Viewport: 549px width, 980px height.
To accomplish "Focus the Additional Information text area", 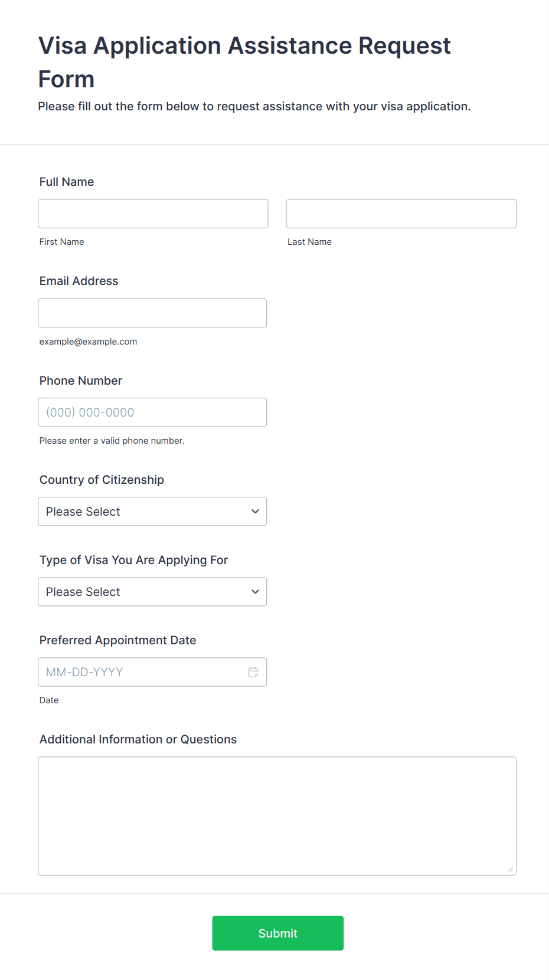I will (277, 816).
